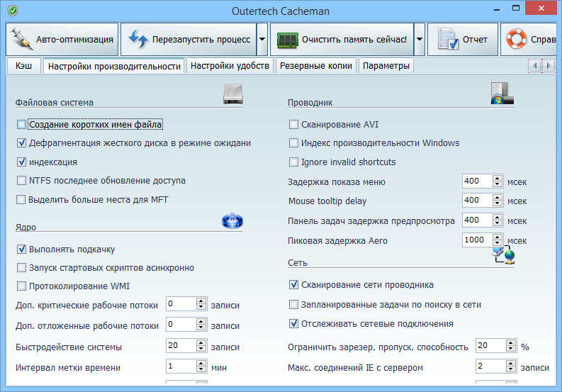Viewport: 562px width, 392px height.
Task: Click the Авто-оптимизация button
Action: click(62, 39)
